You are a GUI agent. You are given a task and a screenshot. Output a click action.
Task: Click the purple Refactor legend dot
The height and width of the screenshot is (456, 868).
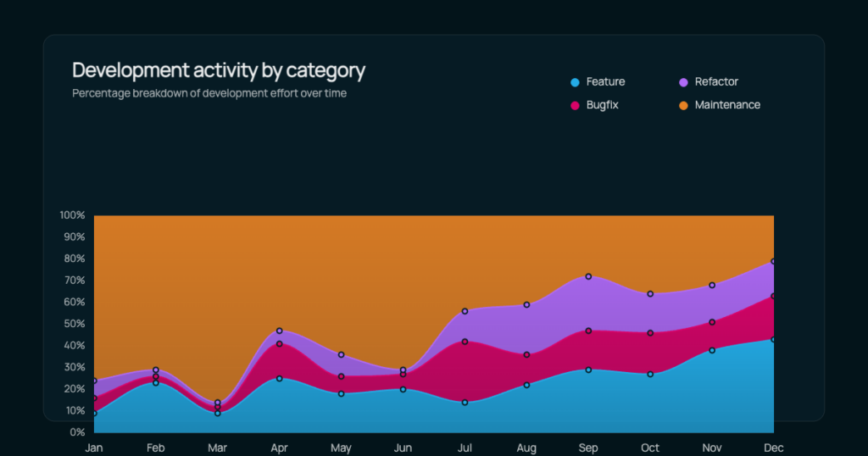tap(684, 82)
